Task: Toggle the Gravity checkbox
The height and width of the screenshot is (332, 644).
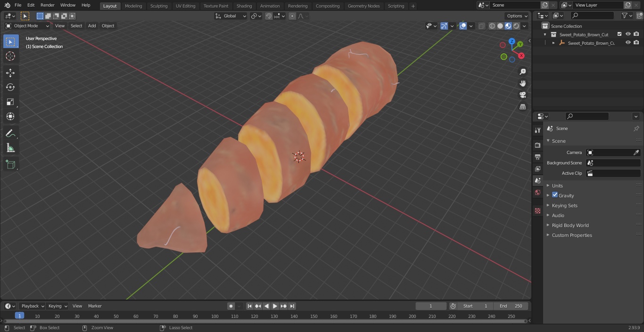Action: (x=555, y=195)
